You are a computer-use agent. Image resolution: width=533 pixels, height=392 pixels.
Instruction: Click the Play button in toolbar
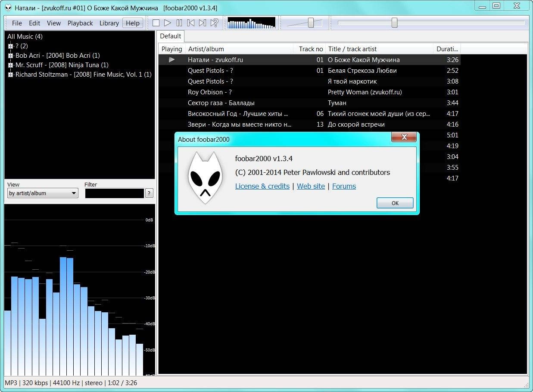coord(168,23)
